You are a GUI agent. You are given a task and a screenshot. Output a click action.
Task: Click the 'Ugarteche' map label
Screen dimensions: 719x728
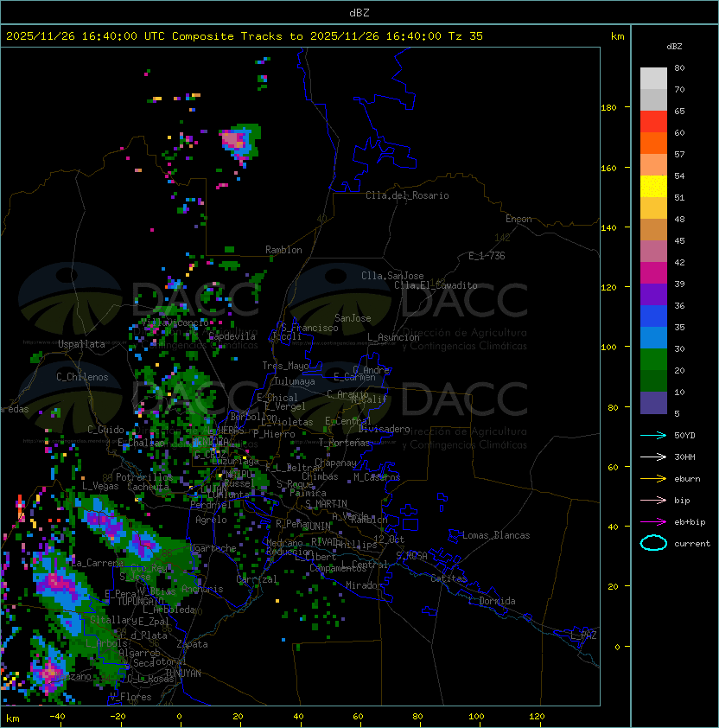[213, 548]
